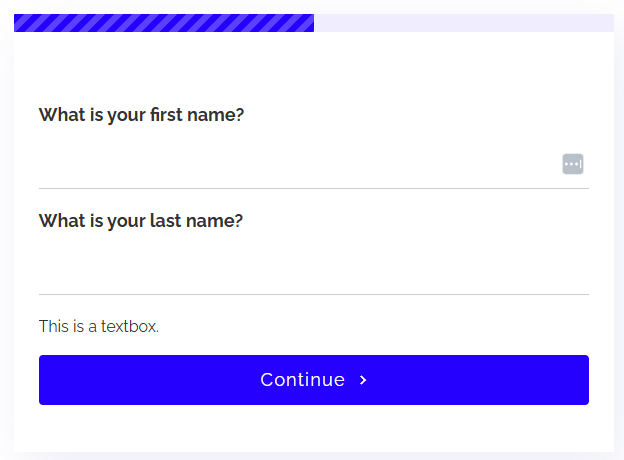This screenshot has width=624, height=460.
Task: Click the left edge of the Continue button
Action: pyautogui.click(x=41, y=380)
